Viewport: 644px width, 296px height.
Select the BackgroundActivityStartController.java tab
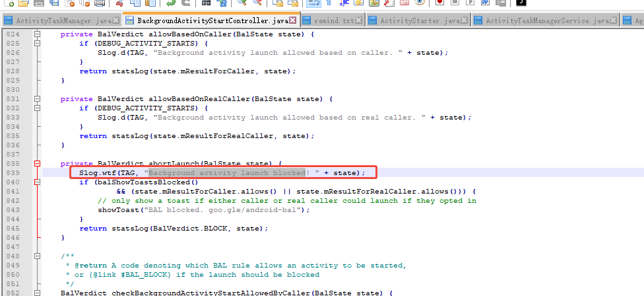(212, 20)
